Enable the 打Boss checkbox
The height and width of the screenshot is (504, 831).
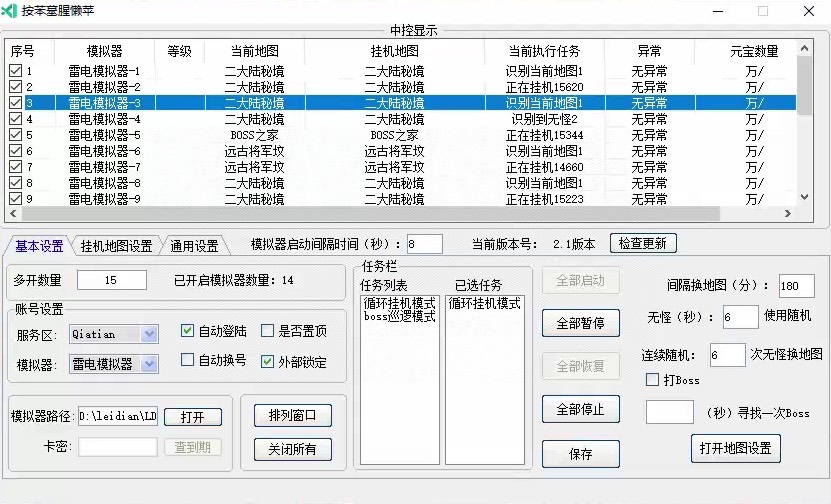pyautogui.click(x=652, y=379)
